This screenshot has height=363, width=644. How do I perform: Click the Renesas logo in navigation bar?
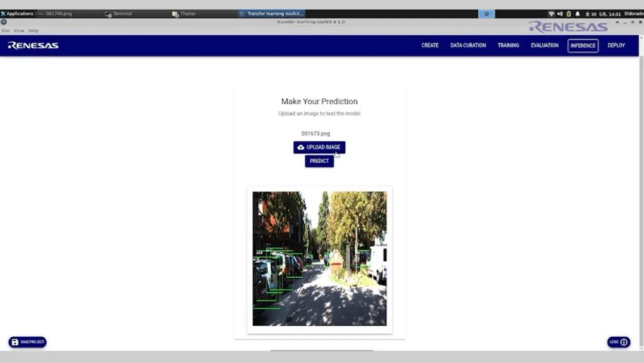[33, 45]
